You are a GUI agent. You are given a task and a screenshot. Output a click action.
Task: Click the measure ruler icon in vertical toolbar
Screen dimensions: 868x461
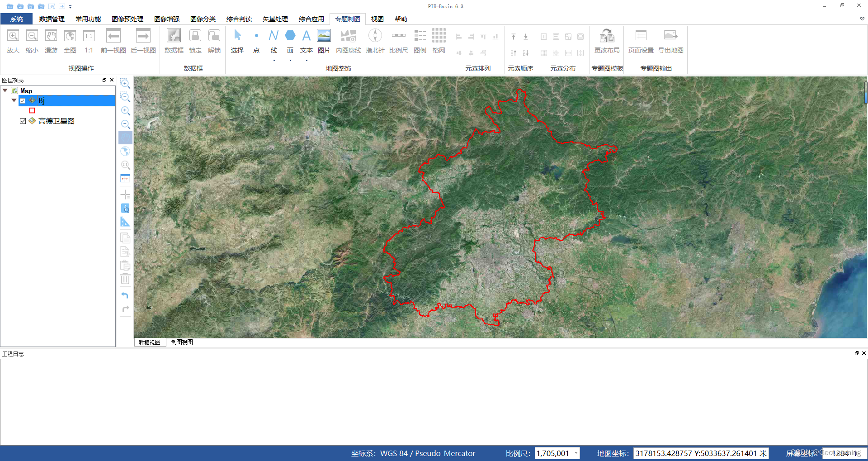tap(125, 222)
